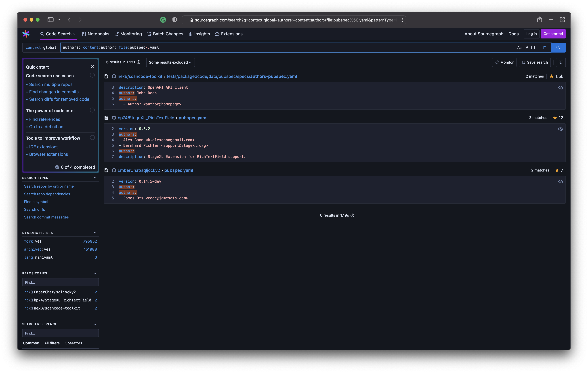Focus the Repositories Find input
The image size is (588, 373).
point(60,282)
